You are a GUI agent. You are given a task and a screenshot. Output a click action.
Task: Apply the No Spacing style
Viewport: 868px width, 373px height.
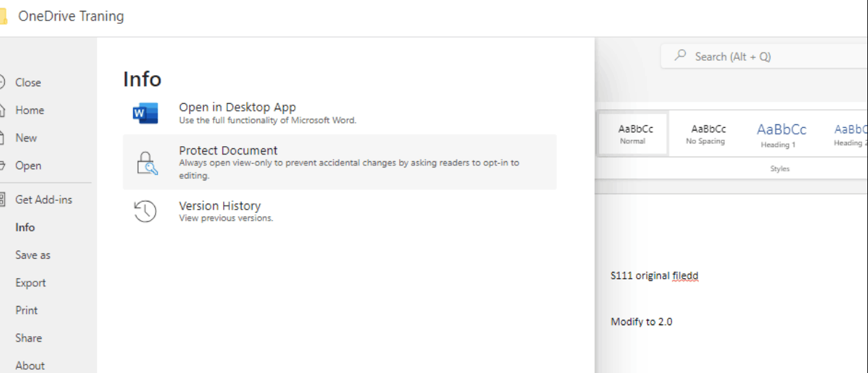(x=705, y=134)
